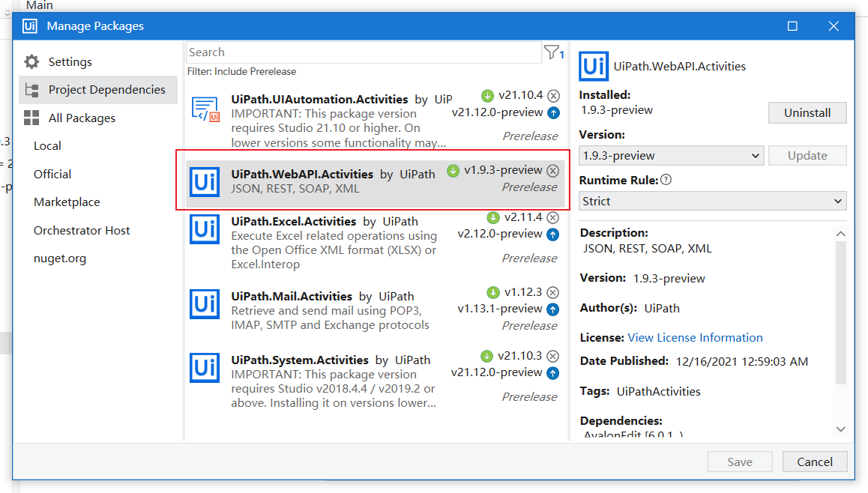Open the Version dropdown showing 1.9.3-preview
Viewport: 868px width, 493px height.
(669, 155)
